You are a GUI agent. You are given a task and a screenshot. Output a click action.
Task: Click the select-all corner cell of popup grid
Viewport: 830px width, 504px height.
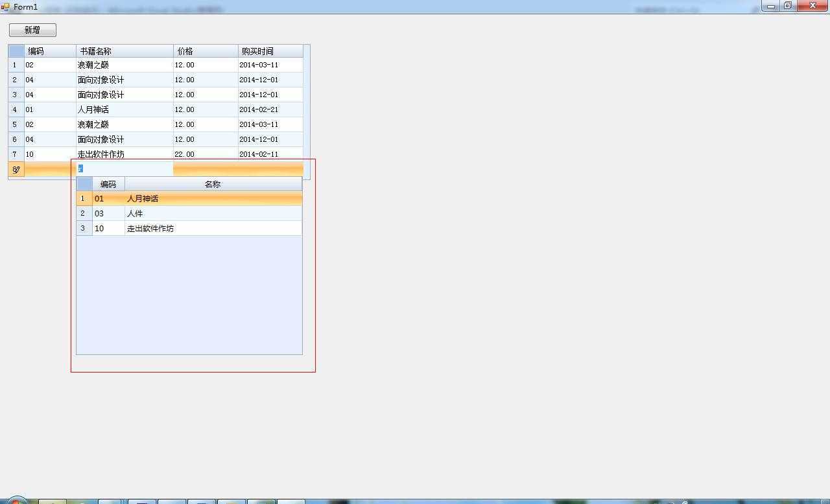(x=84, y=184)
